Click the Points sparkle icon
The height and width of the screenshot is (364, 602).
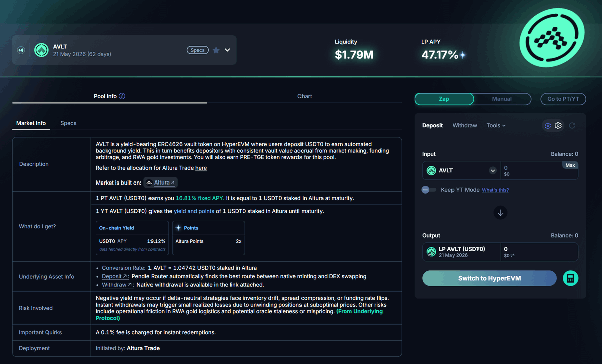pos(178,228)
